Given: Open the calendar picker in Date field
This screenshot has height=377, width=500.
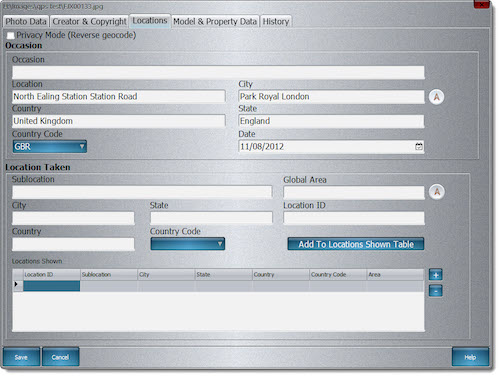Looking at the screenshot, I should click(x=419, y=146).
